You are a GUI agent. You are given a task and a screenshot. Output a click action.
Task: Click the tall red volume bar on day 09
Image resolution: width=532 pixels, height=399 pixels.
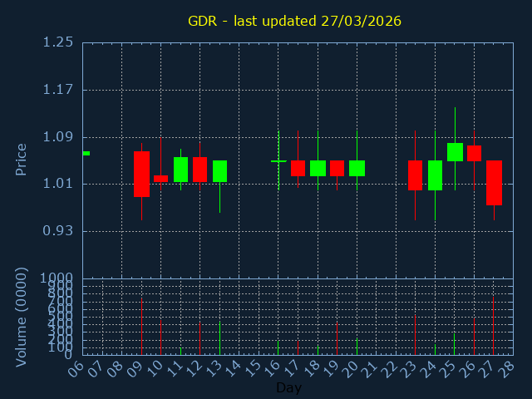(x=141, y=327)
